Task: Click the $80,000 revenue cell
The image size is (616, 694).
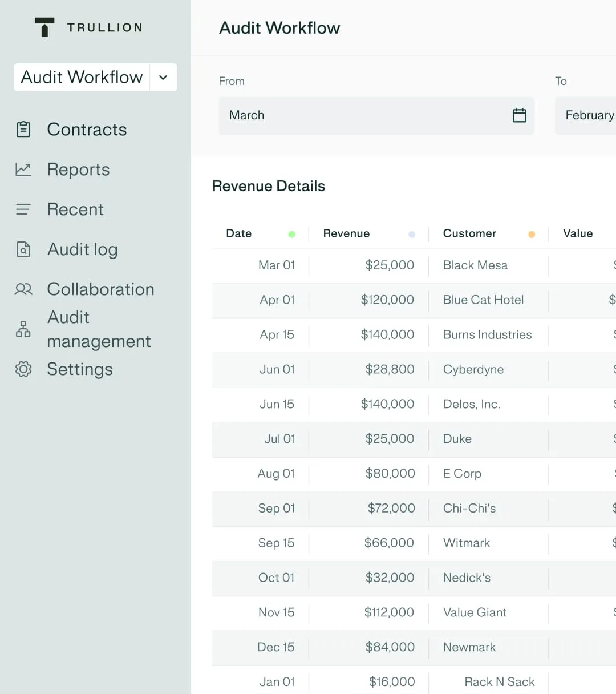Action: click(x=390, y=474)
